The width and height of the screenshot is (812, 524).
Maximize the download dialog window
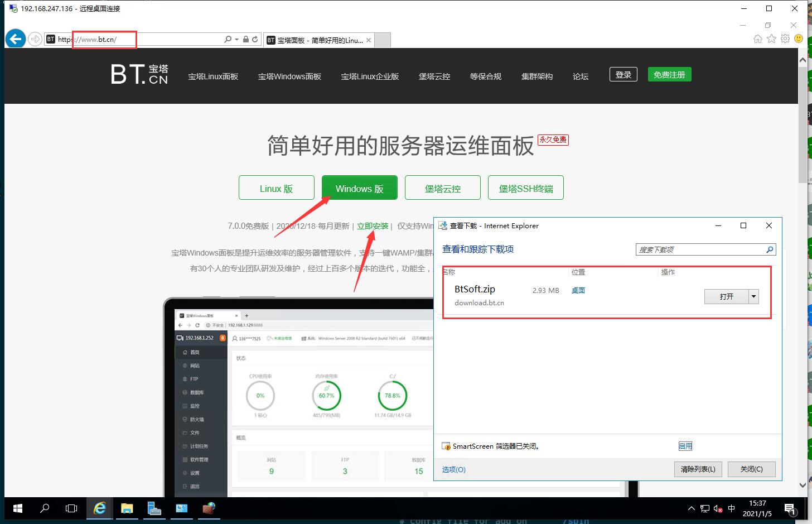[x=743, y=225]
